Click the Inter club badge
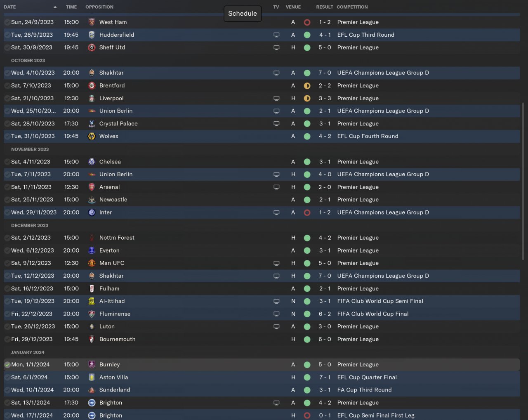 [92, 212]
